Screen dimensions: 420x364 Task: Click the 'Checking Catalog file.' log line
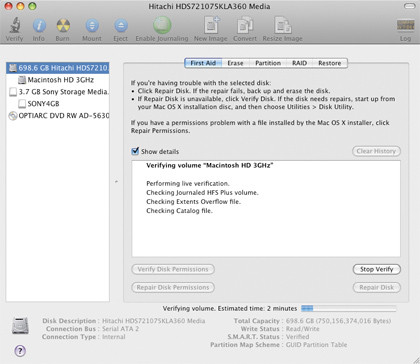pyautogui.click(x=179, y=211)
